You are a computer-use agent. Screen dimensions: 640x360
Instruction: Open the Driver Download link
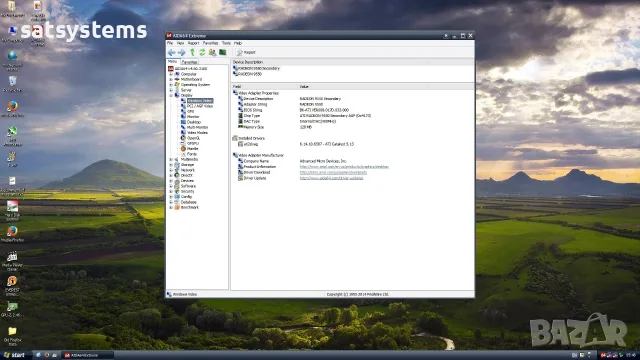click(333, 173)
